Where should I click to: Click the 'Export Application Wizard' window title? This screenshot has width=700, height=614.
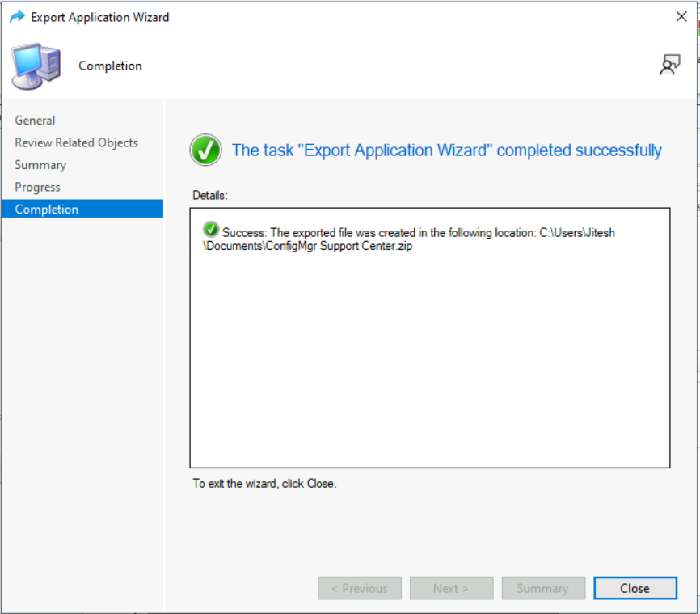pos(100,17)
